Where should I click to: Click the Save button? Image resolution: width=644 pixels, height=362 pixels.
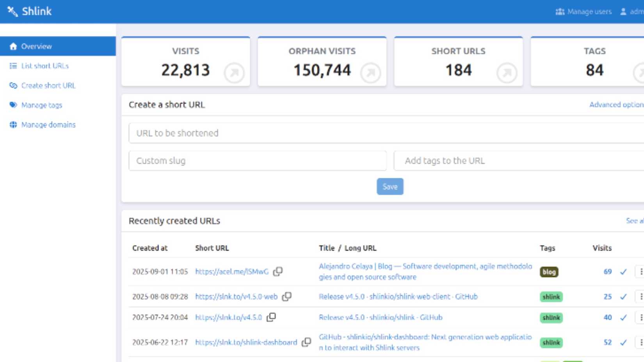(x=390, y=186)
